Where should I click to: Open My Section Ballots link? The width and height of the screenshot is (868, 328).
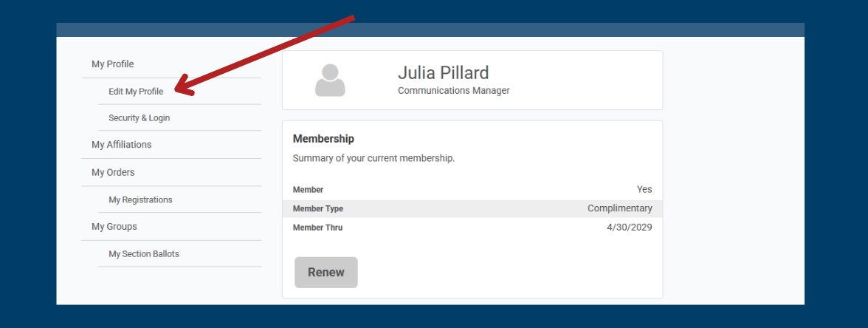[x=144, y=254]
